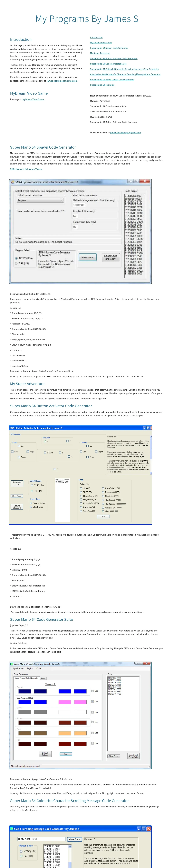Open the Code menu

(x=39, y=668)
